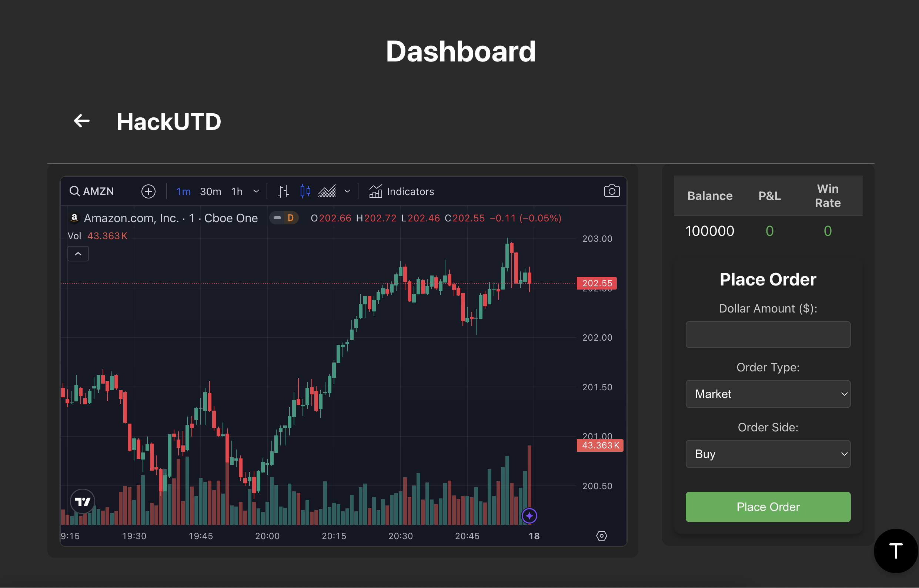Expand the time interval dropdown arrow
Screen dimensions: 919x588
click(x=256, y=191)
